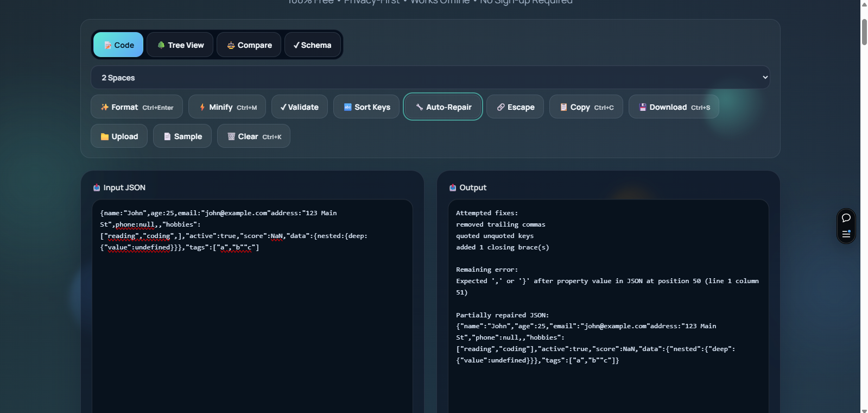Viewport: 868px width, 413px height.
Task: Click 'added 1 closing brace(s)' line
Action: click(503, 247)
